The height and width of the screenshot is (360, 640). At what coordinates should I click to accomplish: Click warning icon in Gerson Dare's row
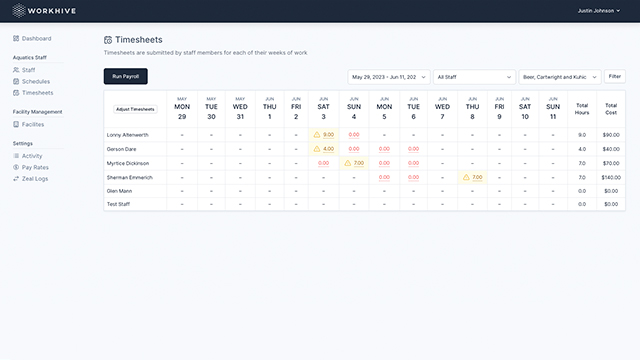pos(317,149)
